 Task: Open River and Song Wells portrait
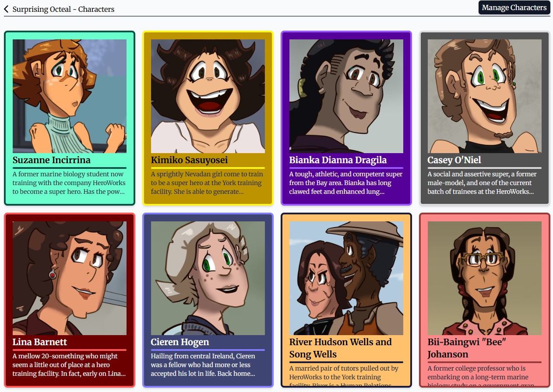click(346, 278)
